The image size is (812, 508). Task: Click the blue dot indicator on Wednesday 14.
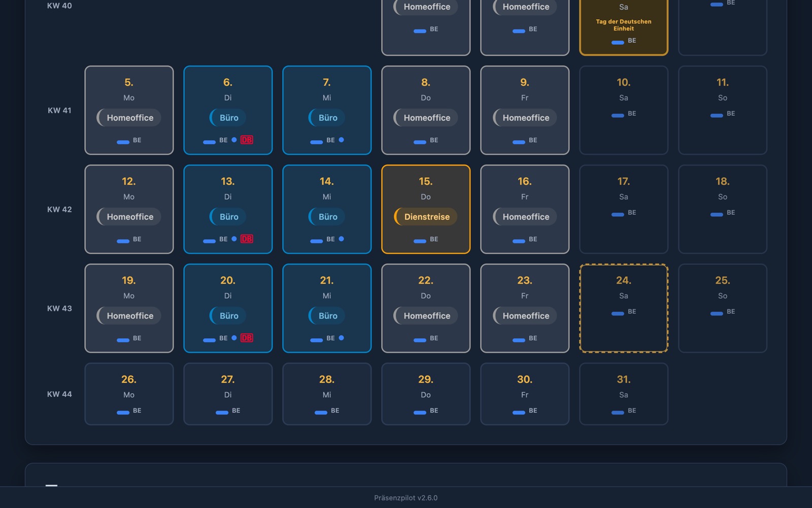(341, 239)
